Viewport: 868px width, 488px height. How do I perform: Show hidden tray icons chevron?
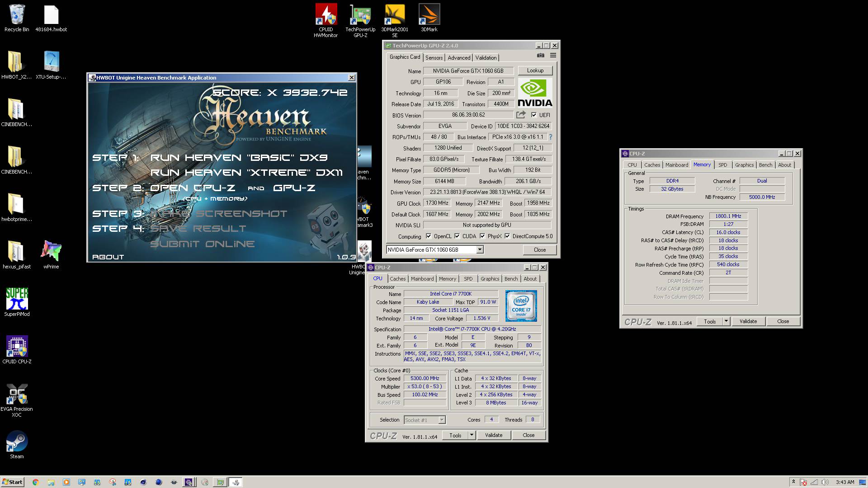pyautogui.click(x=793, y=482)
